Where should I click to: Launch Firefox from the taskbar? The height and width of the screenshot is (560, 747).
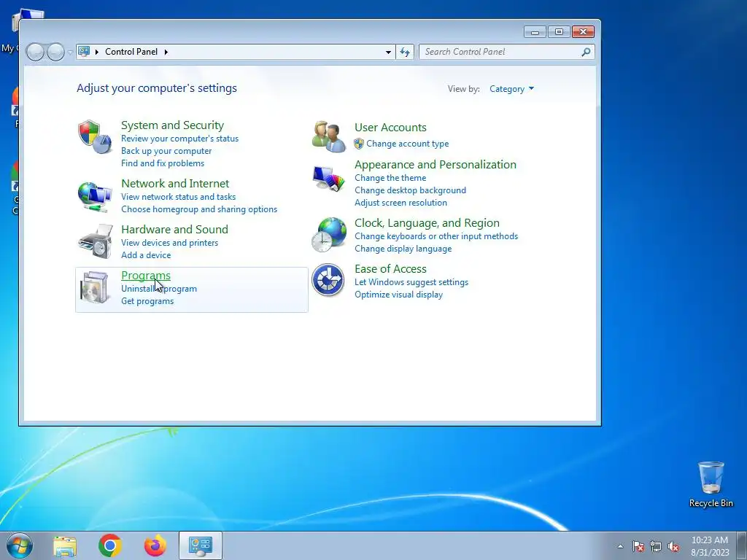pyautogui.click(x=155, y=545)
